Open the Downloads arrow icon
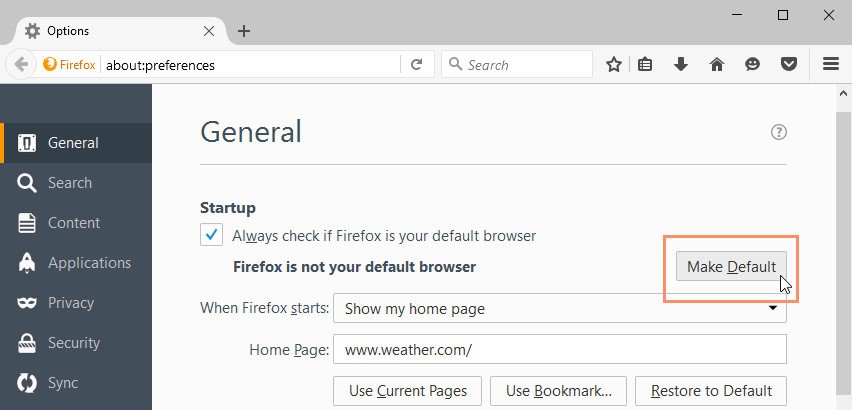 (681, 65)
